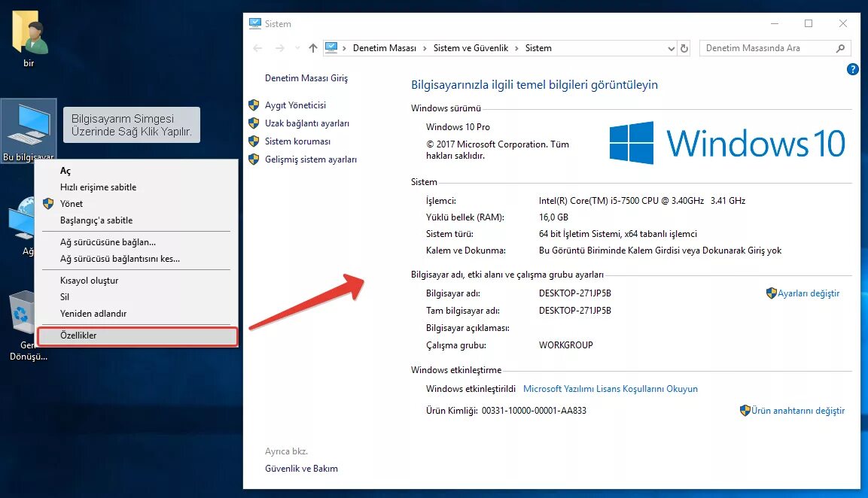This screenshot has width=868, height=498.
Task: Open Güvenlik ve Bakım
Action: [303, 468]
